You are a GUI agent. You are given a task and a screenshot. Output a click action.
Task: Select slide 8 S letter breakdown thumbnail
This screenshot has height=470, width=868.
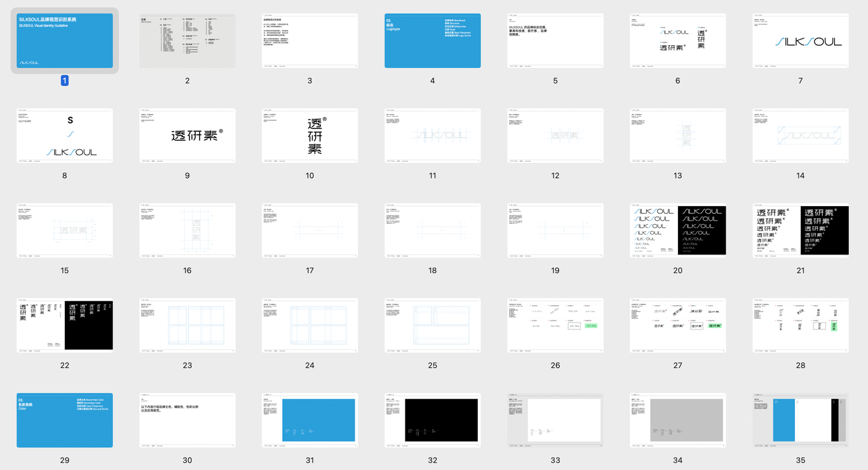coord(65,135)
